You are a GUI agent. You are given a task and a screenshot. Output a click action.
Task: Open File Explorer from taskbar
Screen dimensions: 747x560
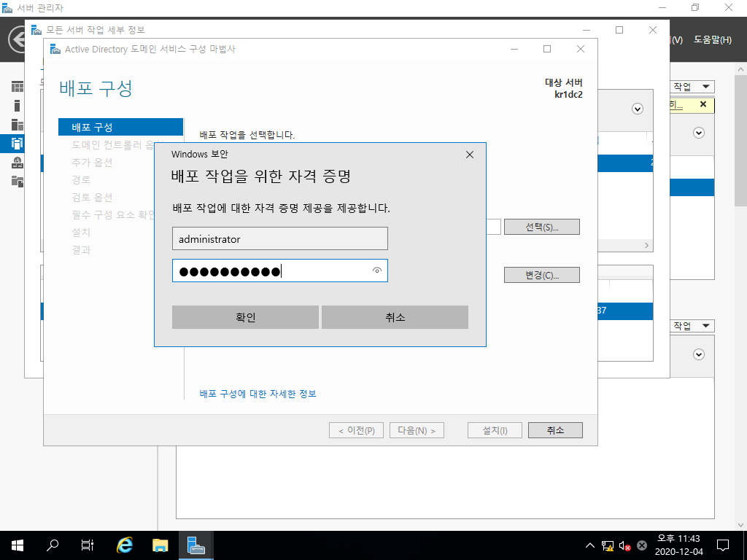point(160,545)
